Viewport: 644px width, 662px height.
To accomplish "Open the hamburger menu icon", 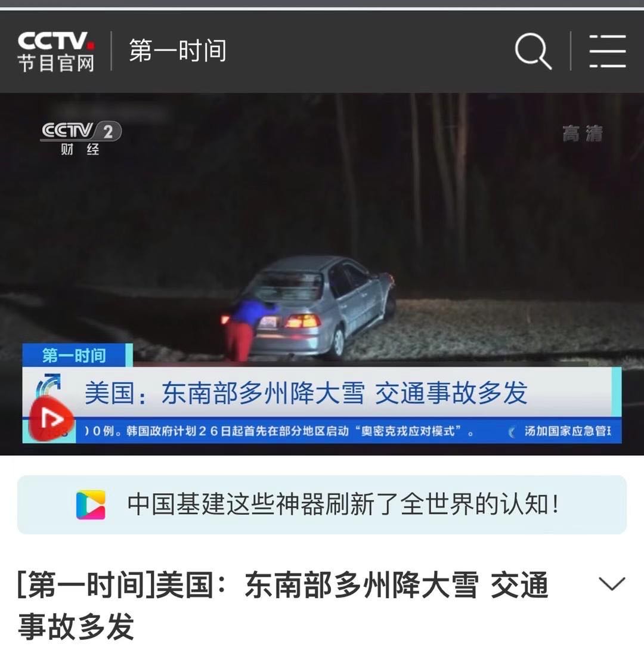I will [607, 51].
